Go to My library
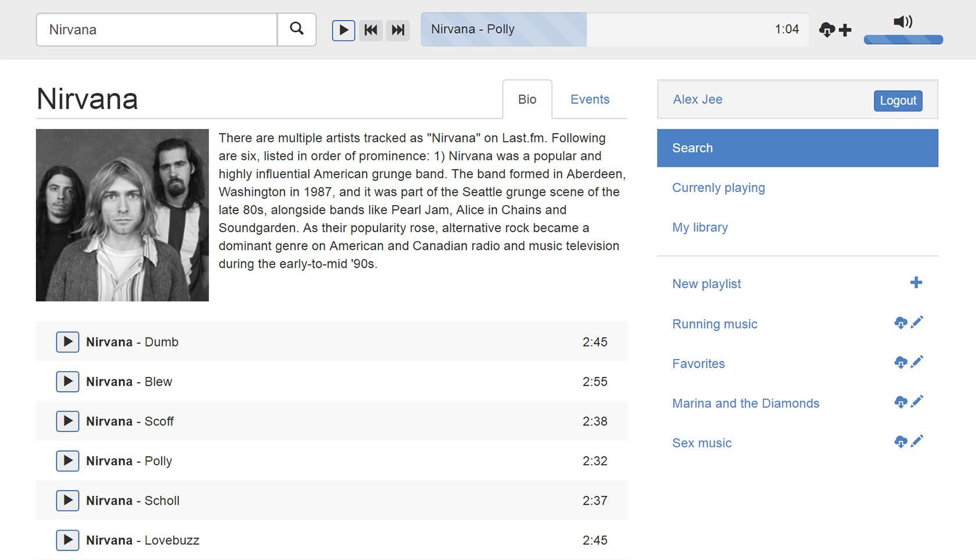This screenshot has height=560, width=976. pyautogui.click(x=699, y=227)
